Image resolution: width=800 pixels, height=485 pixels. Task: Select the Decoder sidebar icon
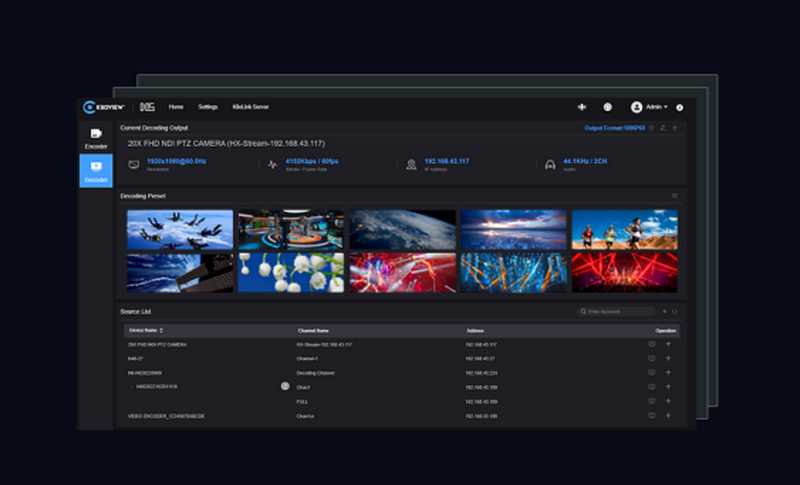pyautogui.click(x=96, y=171)
